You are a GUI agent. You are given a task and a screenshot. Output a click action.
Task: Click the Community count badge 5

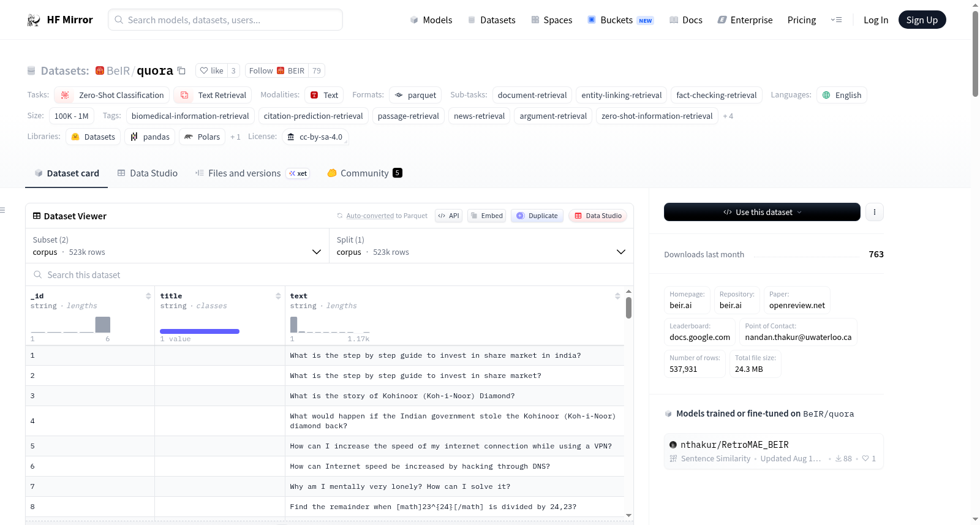coord(398,173)
